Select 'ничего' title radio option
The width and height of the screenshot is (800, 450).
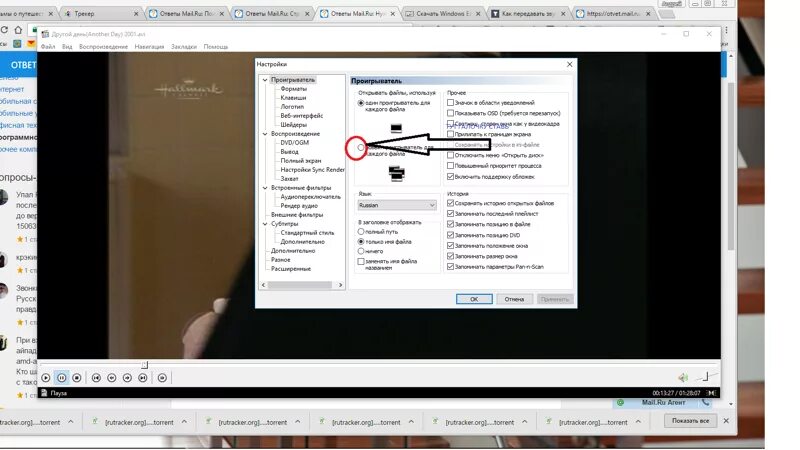pyautogui.click(x=361, y=251)
